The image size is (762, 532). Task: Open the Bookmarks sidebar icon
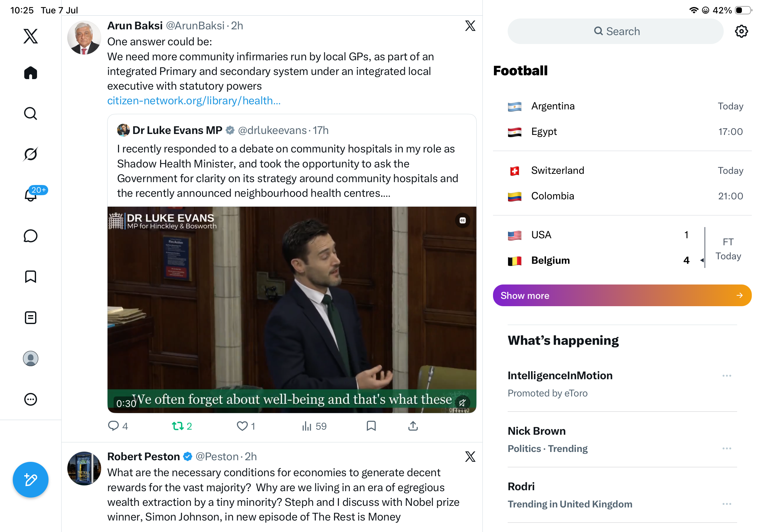[x=31, y=277]
